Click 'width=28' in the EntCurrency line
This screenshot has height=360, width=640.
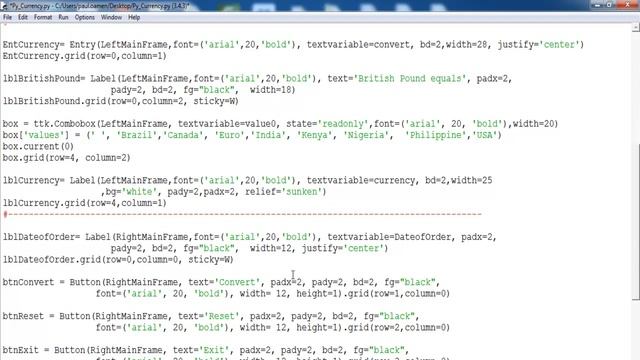point(467,44)
